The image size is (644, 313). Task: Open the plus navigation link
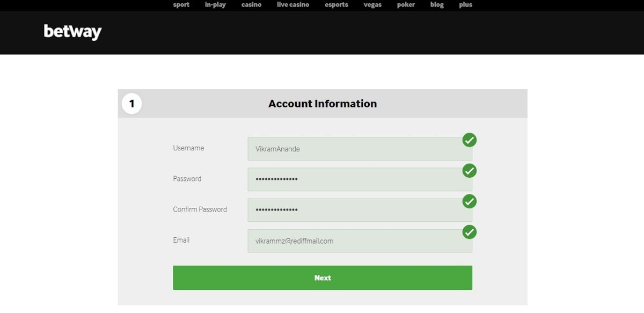point(466,5)
